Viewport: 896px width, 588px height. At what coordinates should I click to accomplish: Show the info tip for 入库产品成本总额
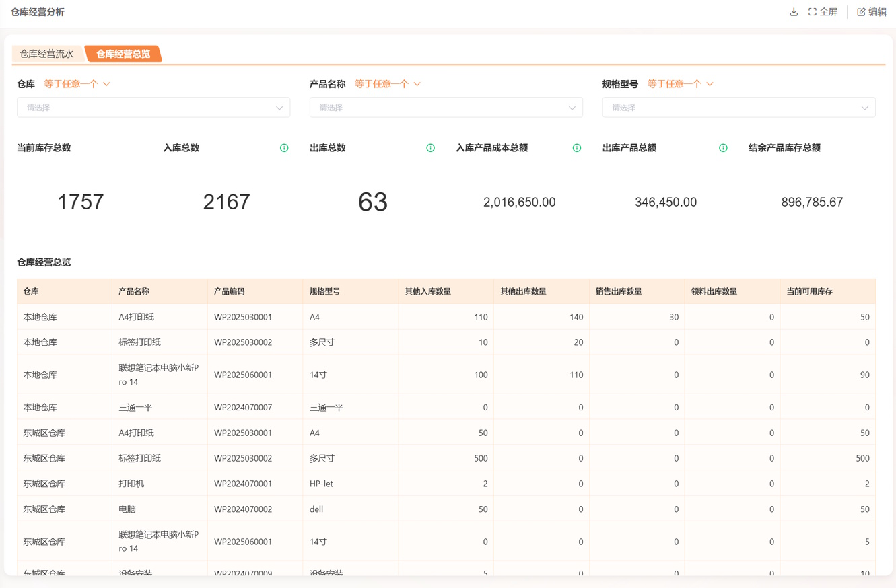[577, 148]
